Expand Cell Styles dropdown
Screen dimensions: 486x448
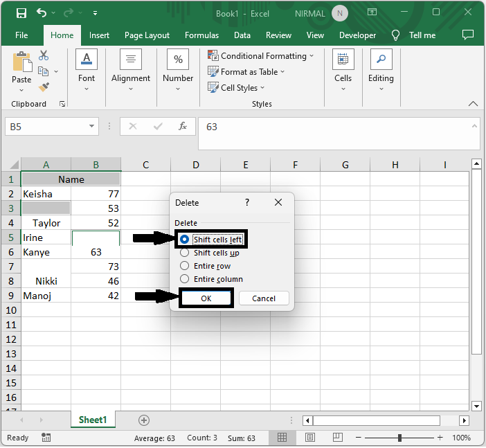point(262,88)
